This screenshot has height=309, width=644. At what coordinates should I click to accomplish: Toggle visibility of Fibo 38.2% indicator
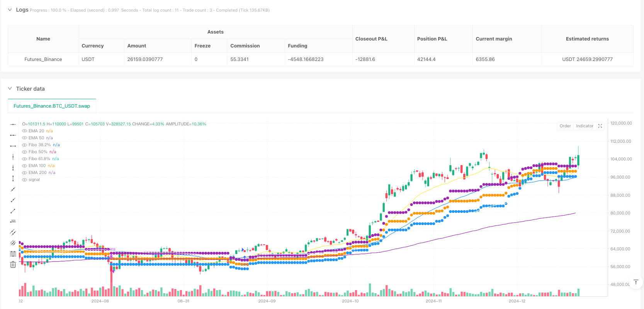pos(25,145)
